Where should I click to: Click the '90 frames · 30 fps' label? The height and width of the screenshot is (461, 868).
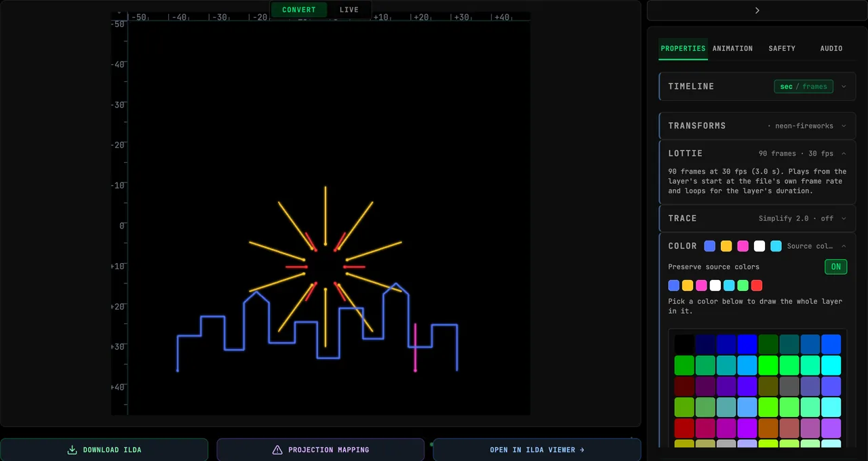point(796,153)
